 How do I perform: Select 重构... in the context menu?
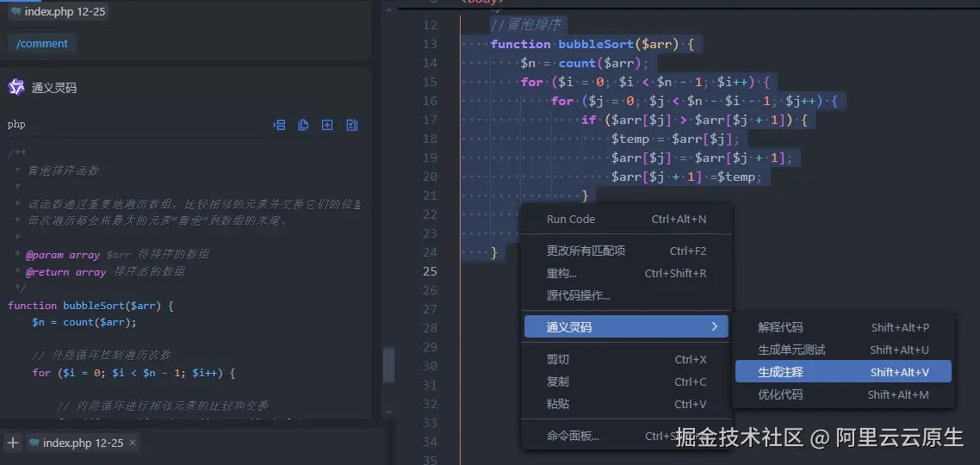(x=626, y=274)
